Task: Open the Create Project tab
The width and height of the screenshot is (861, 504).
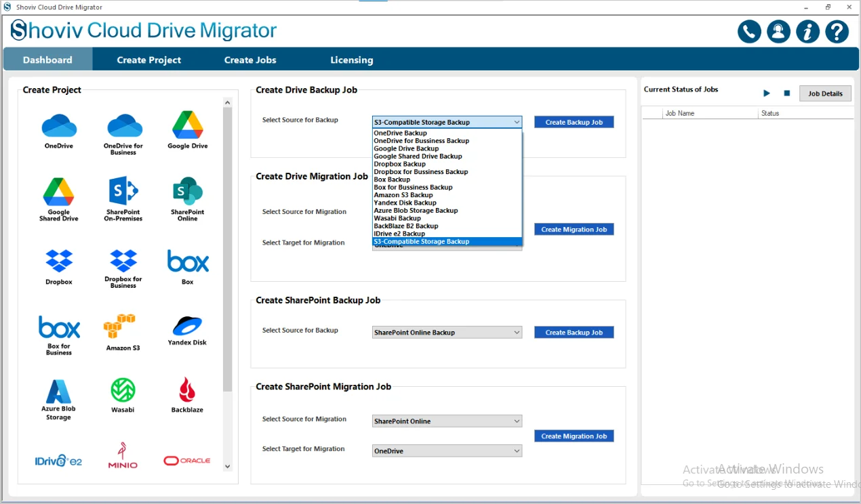Action: tap(149, 60)
